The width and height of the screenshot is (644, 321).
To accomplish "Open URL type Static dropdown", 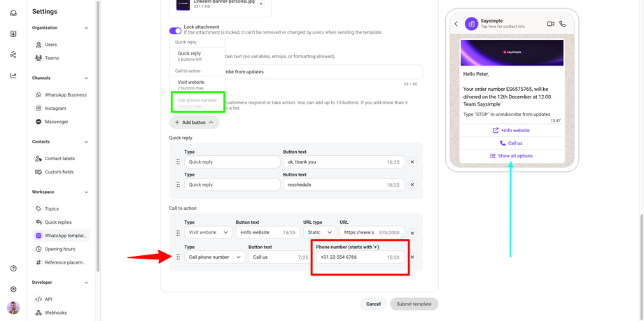I will click(320, 232).
